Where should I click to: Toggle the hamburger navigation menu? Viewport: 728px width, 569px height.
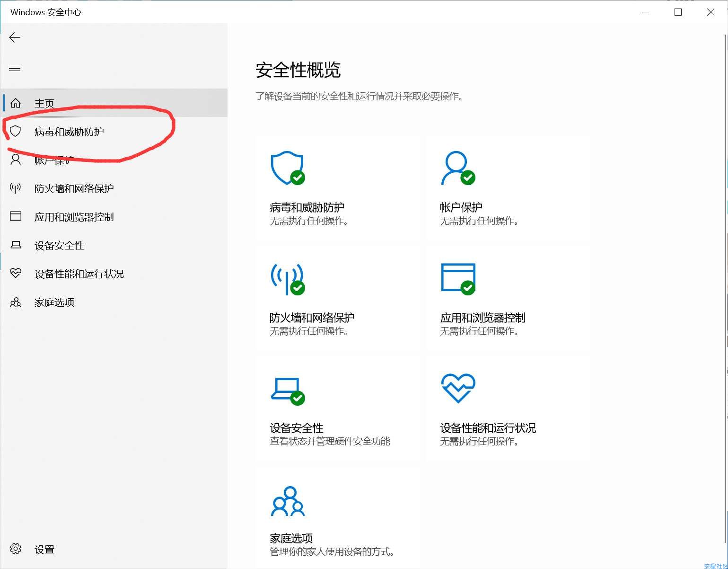(x=15, y=68)
